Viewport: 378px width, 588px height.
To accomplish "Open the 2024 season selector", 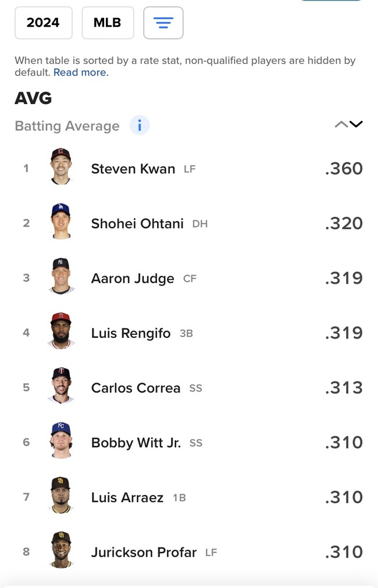I will 43,23.
